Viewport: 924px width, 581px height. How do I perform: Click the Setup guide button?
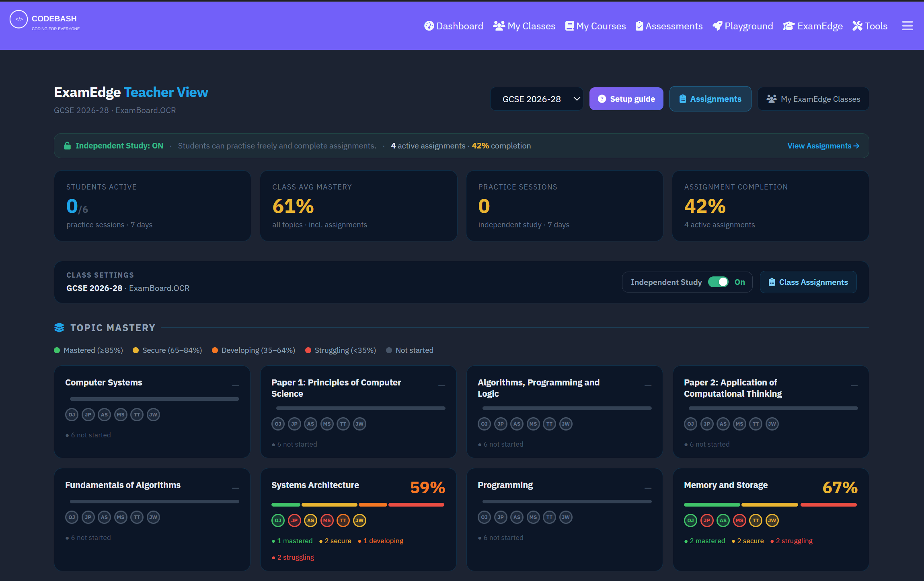(x=626, y=99)
